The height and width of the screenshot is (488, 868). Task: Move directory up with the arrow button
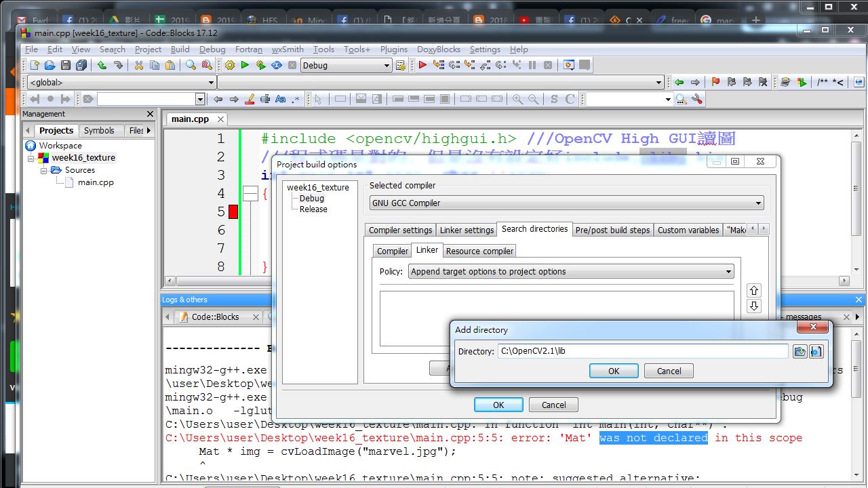tap(753, 290)
